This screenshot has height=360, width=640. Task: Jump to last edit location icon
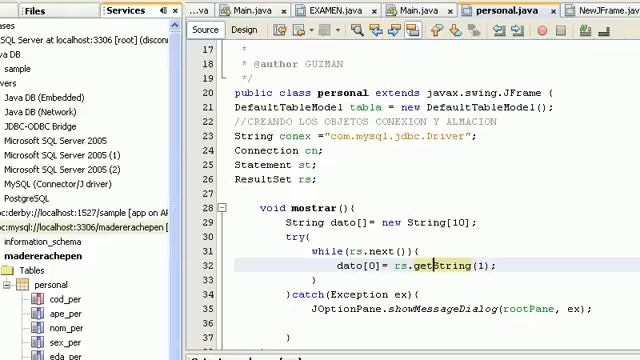(280, 30)
